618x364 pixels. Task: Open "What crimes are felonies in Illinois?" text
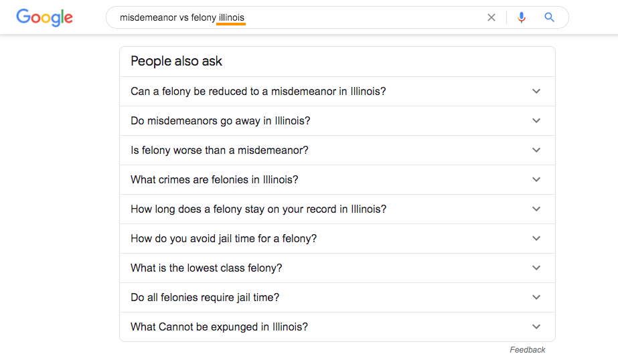[x=214, y=179]
